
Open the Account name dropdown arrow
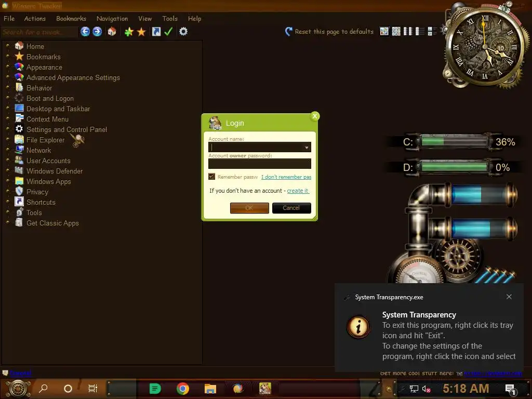coord(307,147)
